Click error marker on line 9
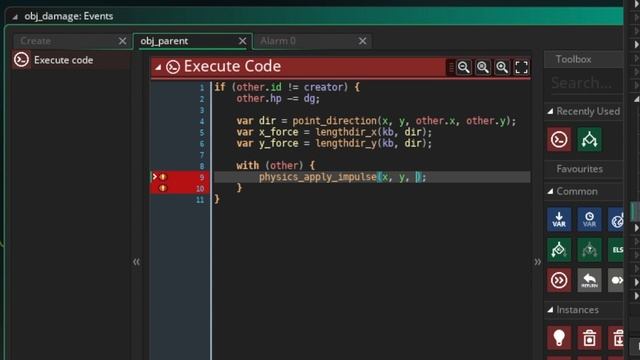 click(163, 177)
